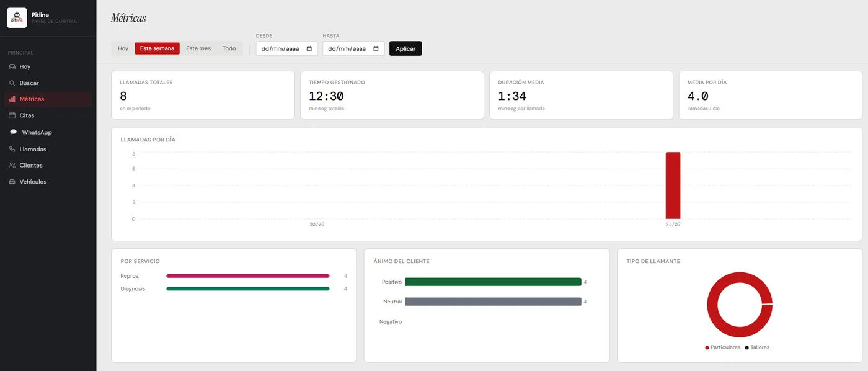The image size is (868, 371).
Task: Click the Llamadas phone icon
Action: pos(12,149)
